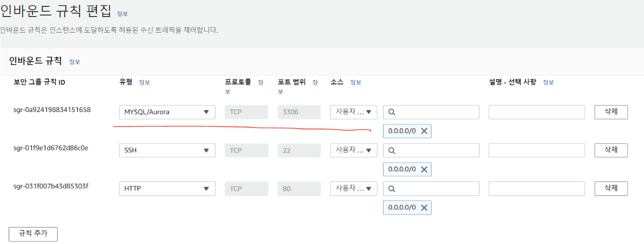Remove the 0.0.0.0/0 chip from the HTTP rule
644x244 pixels.
coord(424,208)
